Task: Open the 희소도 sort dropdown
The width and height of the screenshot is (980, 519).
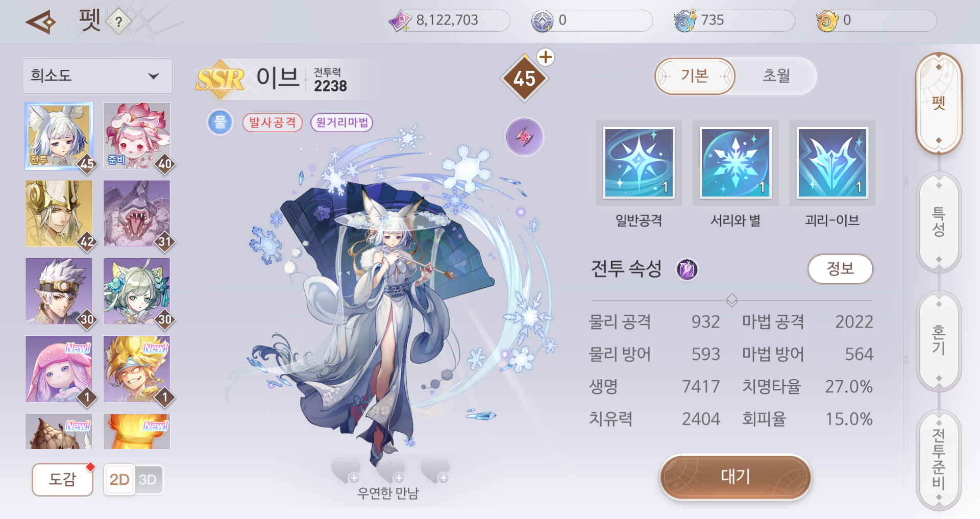Action: [x=97, y=76]
